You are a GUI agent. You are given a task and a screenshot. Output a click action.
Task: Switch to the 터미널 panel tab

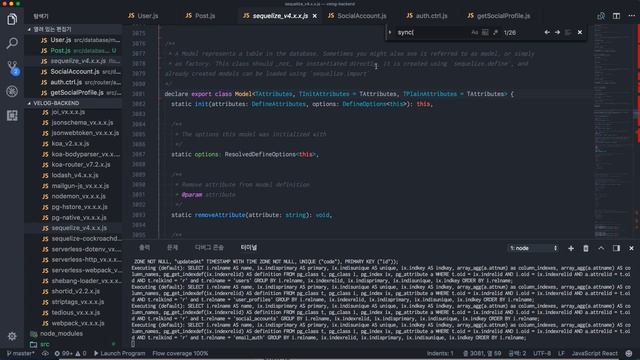point(249,247)
